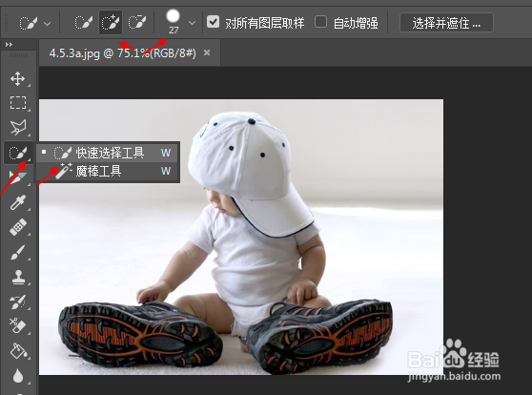Expand the toolbar with double-arrow icon
The height and width of the screenshot is (395, 532).
[x=9, y=45]
